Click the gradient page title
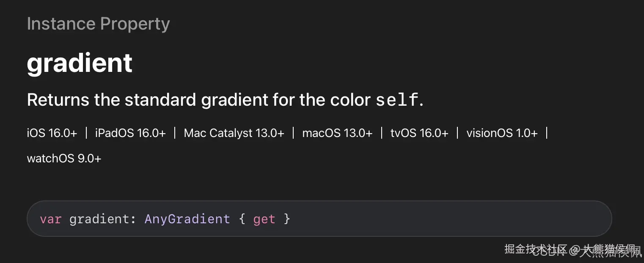The height and width of the screenshot is (263, 644). pos(80,63)
